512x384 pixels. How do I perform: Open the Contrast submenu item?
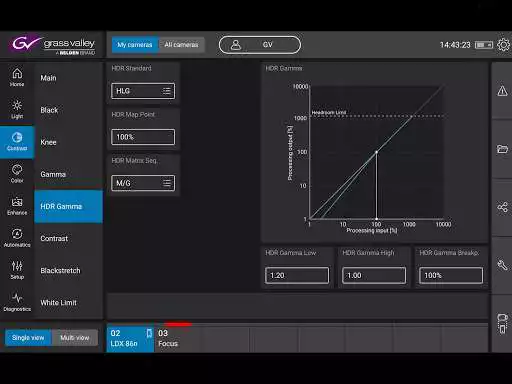[68, 238]
